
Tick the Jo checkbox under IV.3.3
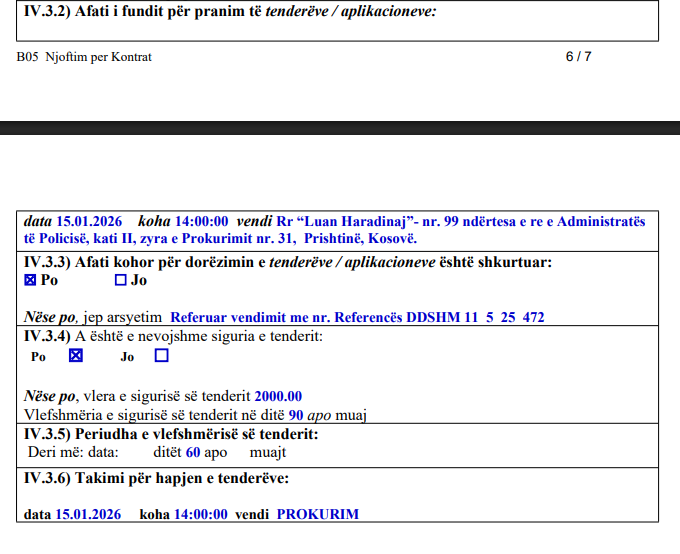click(x=121, y=281)
